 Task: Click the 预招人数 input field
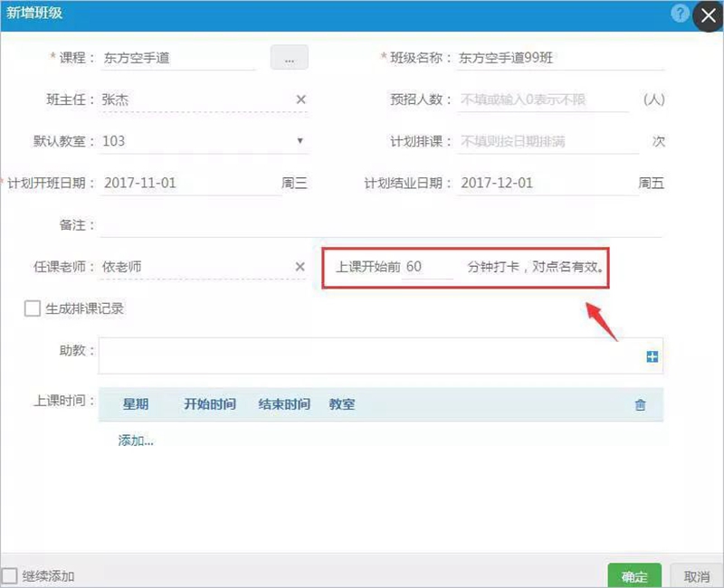[543, 100]
